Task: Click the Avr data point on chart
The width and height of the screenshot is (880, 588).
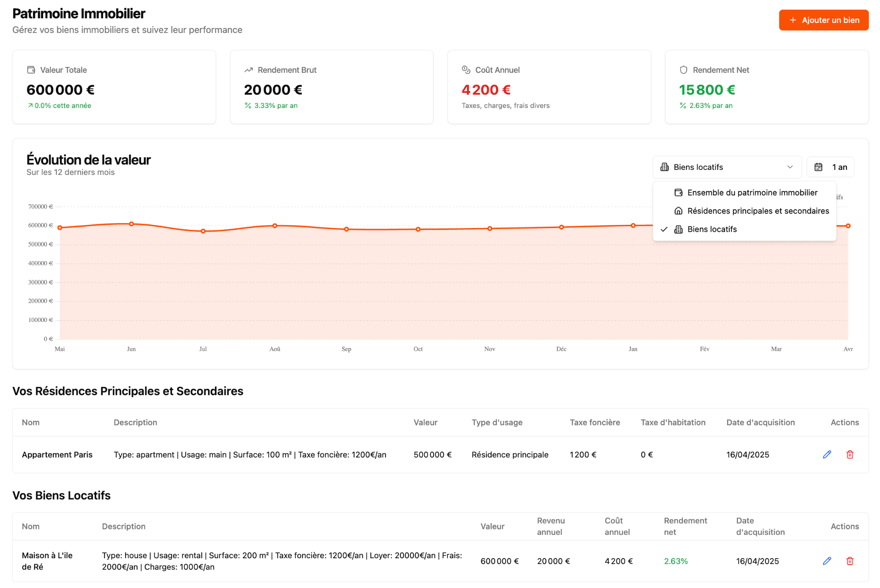Action: click(848, 226)
